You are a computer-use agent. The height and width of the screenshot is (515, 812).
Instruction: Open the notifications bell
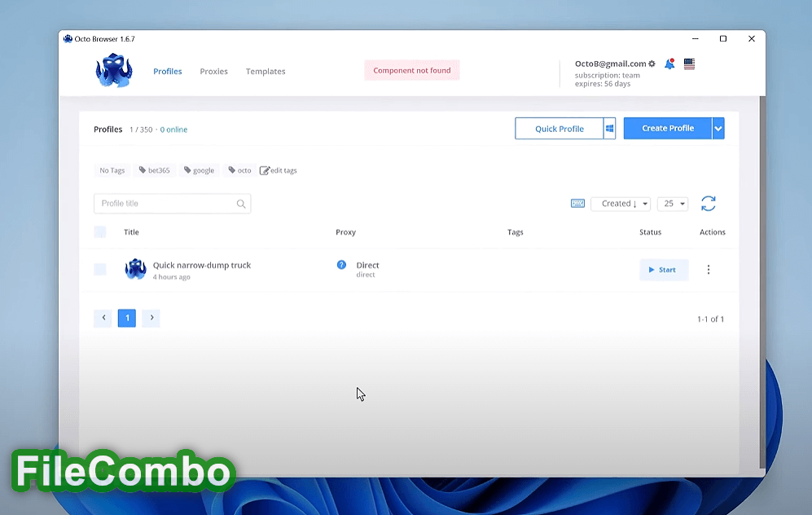coord(669,64)
